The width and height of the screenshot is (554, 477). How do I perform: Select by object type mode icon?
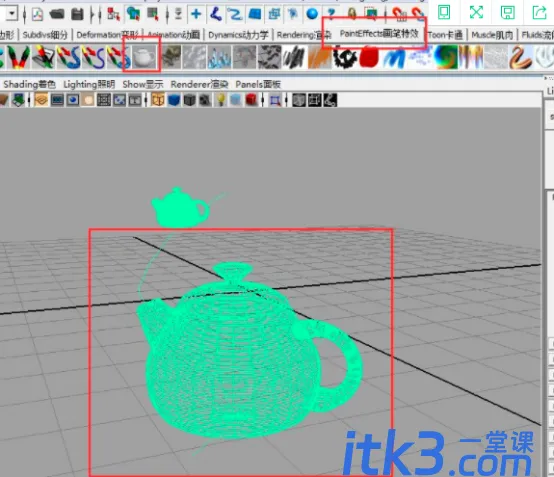(x=133, y=14)
